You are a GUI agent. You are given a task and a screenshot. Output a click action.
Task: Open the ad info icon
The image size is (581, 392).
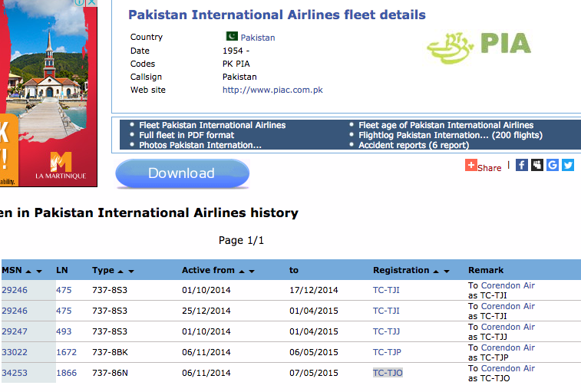tap(79, 2)
